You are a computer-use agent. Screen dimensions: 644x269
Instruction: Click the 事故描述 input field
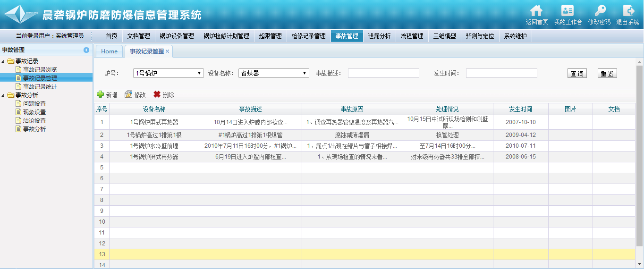[x=383, y=73]
